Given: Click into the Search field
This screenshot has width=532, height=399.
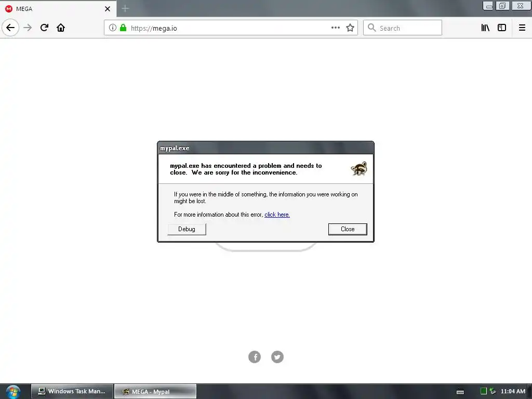Looking at the screenshot, I should coord(403,28).
